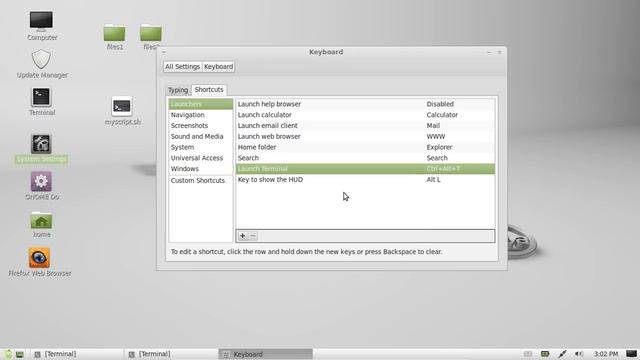Select the files1 folder on desktop

[114, 33]
